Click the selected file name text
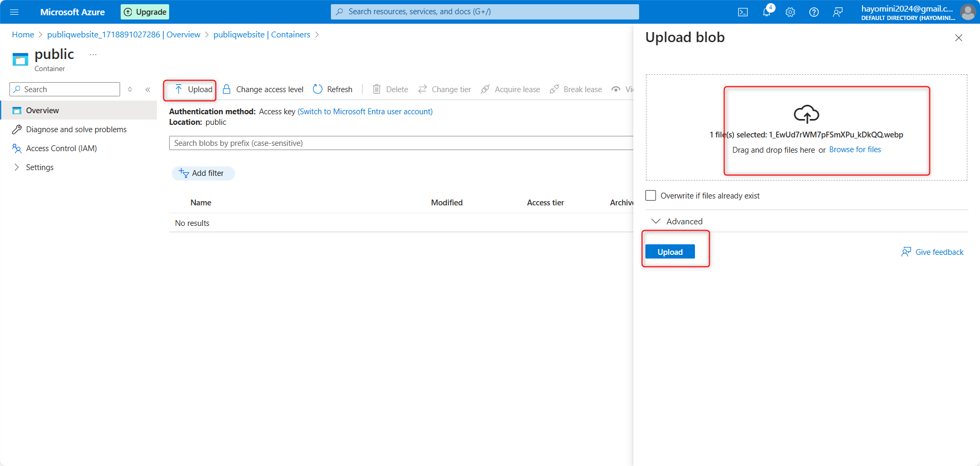The width and height of the screenshot is (980, 466). click(836, 135)
